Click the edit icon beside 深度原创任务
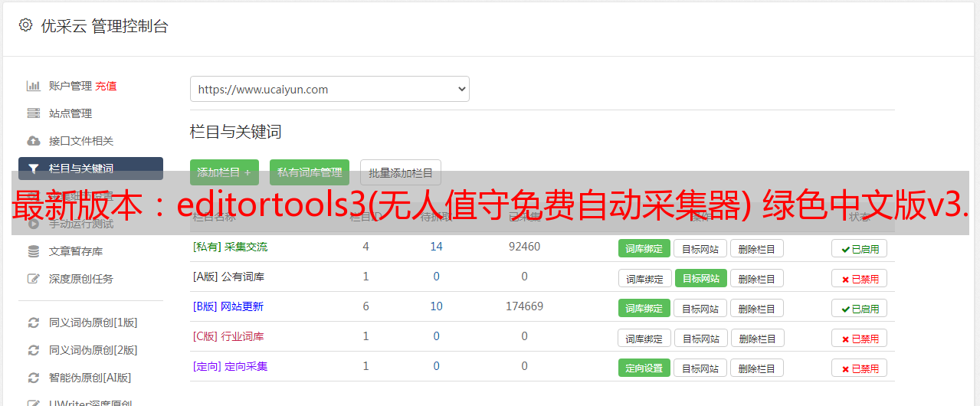 coord(33,279)
